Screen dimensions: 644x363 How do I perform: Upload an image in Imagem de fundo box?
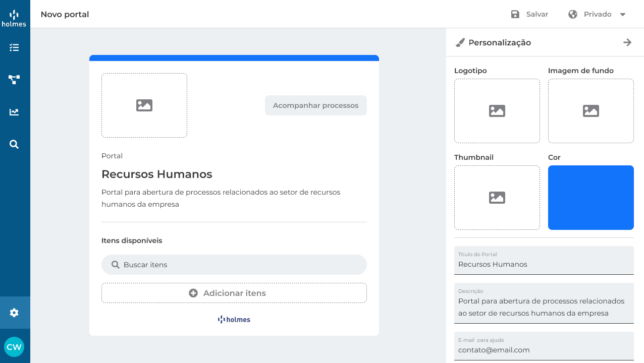pyautogui.click(x=591, y=111)
